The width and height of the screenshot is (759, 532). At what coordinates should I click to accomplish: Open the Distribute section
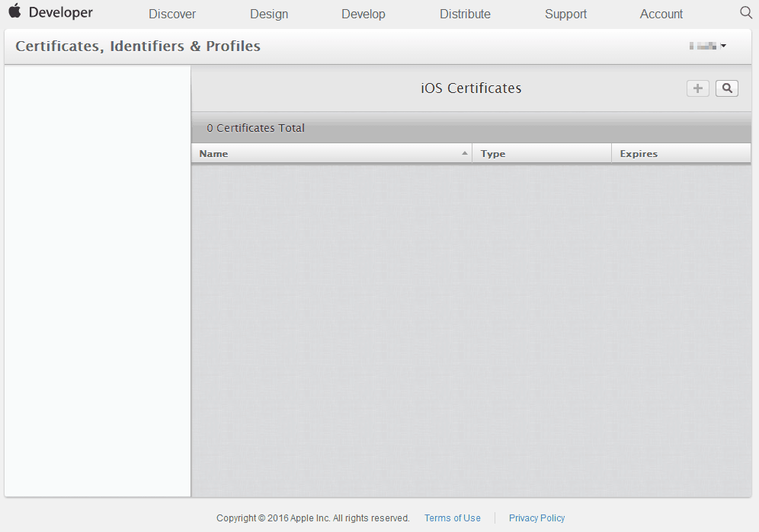(x=465, y=14)
